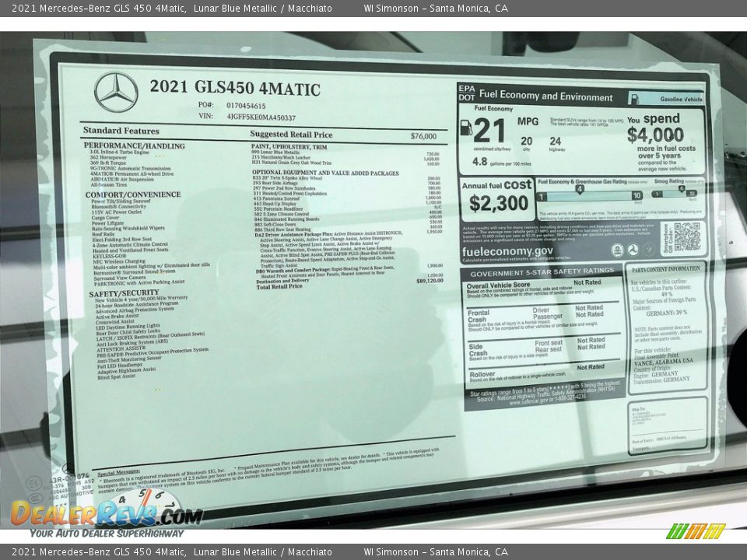Select 'New Vehicle 4 year/50,000 Mile Warranty'

coord(142,299)
